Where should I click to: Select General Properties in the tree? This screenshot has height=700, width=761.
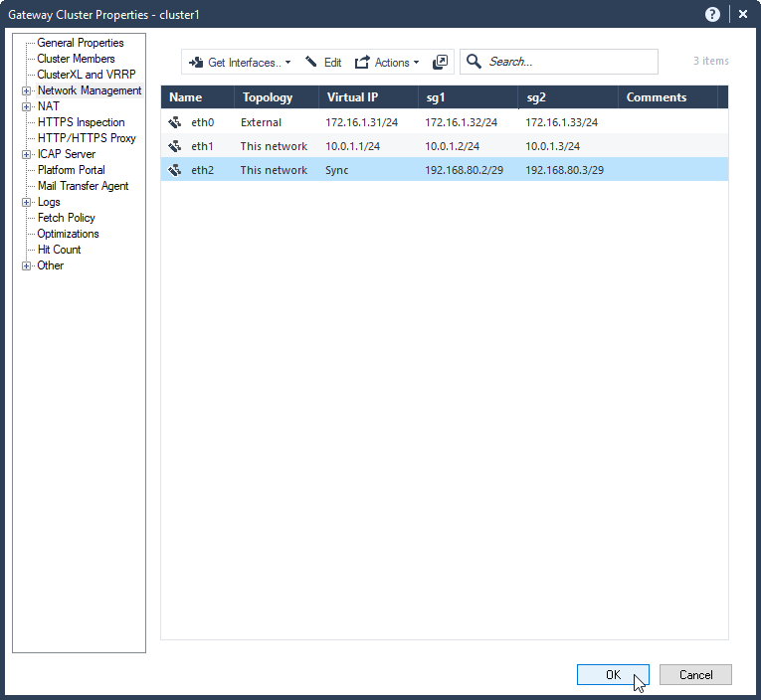[81, 43]
